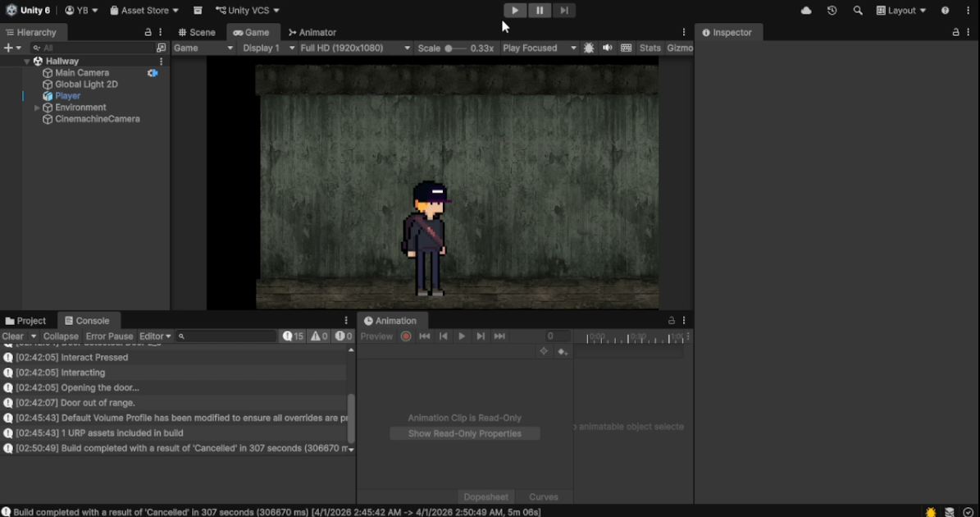This screenshot has height=517, width=980.
Task: Click the Hierarchy create plus button
Action: click(x=9, y=48)
